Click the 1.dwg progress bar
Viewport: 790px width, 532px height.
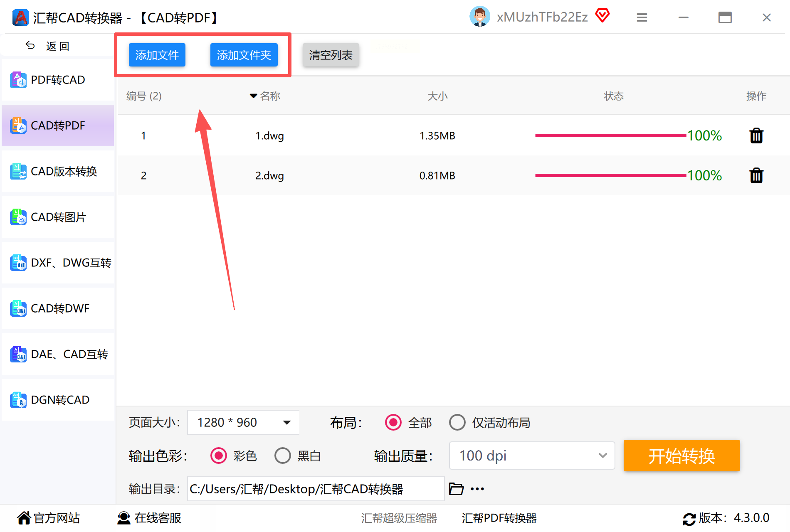[610, 135]
